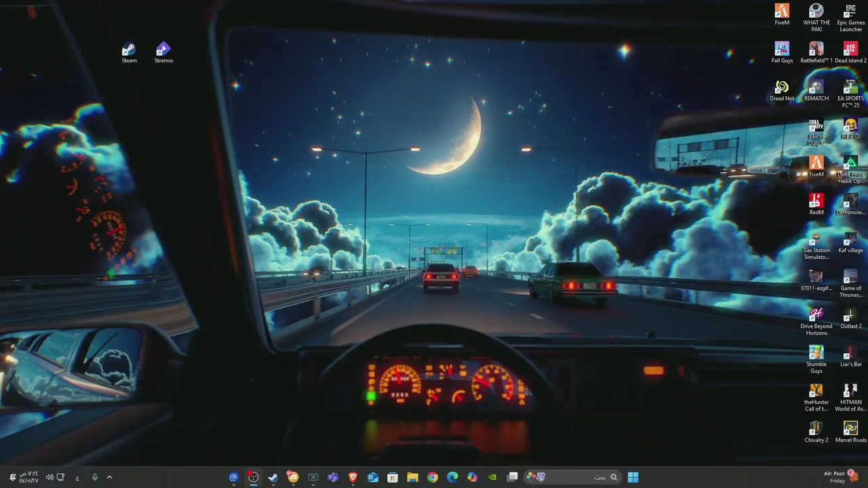Select the 07011-ezgif file icon
The image size is (868, 488).
click(816, 281)
